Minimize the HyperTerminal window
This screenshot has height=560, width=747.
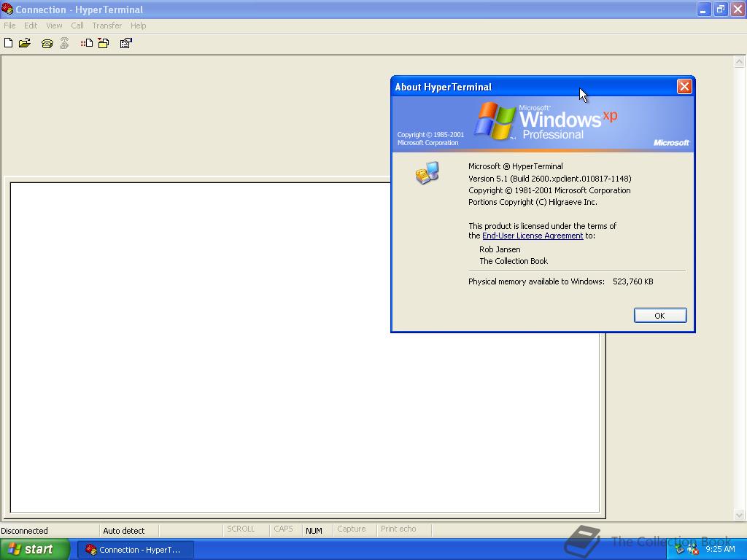coord(703,9)
